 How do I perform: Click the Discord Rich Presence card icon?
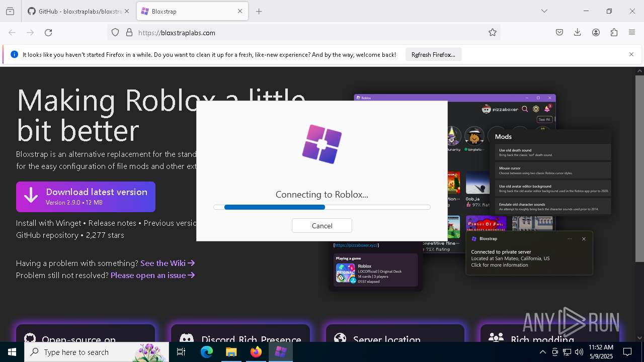pyautogui.click(x=187, y=339)
